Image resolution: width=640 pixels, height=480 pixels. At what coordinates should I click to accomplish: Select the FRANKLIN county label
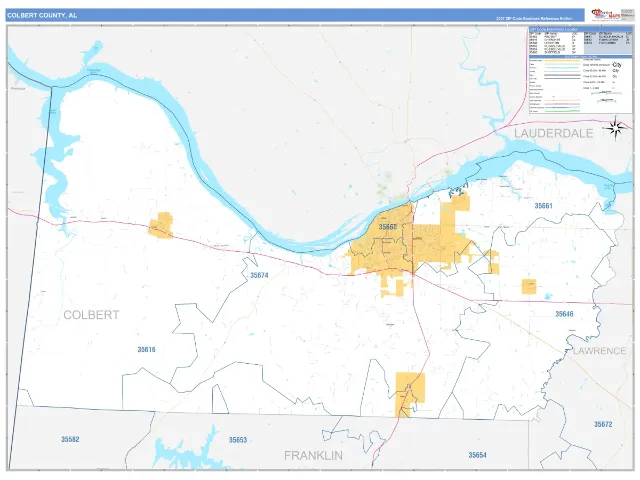pyautogui.click(x=313, y=456)
